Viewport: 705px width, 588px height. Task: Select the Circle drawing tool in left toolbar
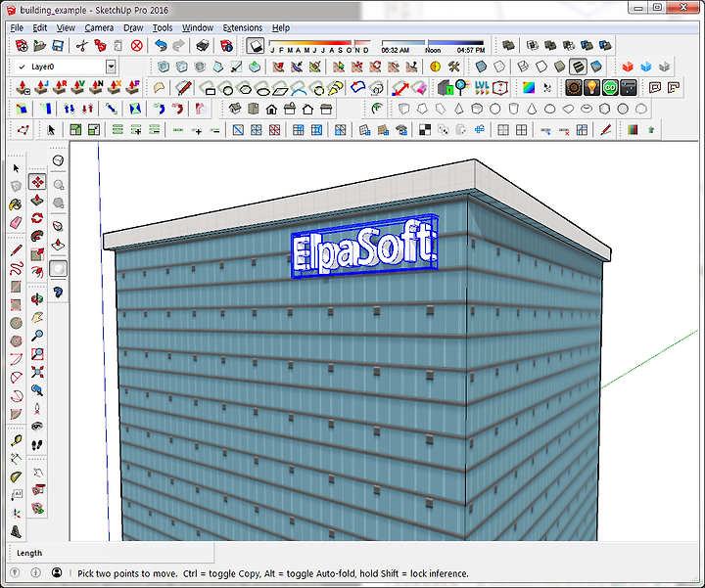[x=17, y=323]
